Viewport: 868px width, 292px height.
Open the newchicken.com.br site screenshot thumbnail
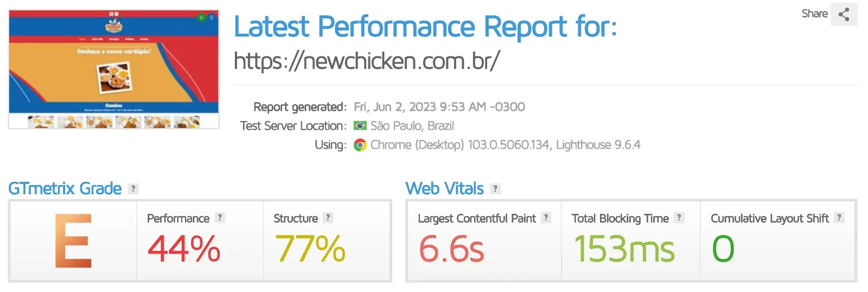click(x=114, y=69)
